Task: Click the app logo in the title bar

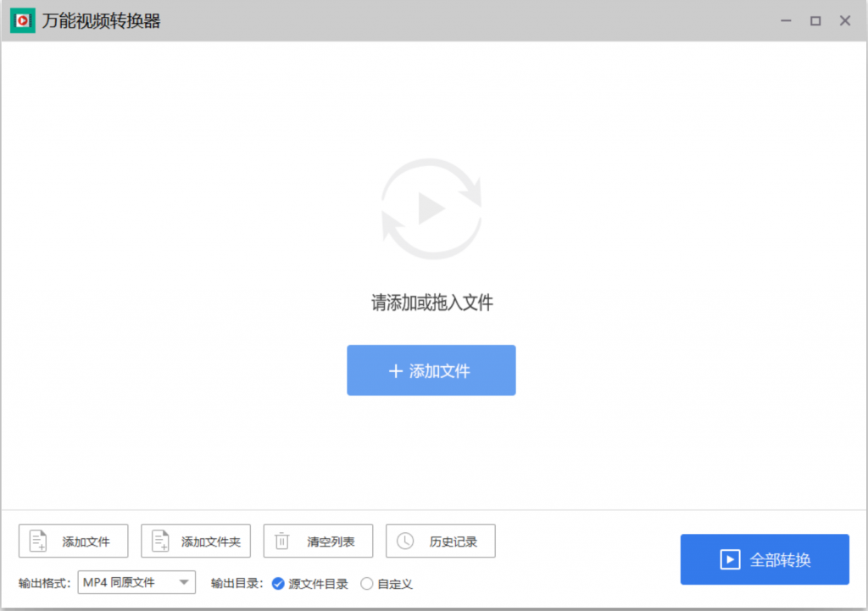Action: click(x=23, y=21)
